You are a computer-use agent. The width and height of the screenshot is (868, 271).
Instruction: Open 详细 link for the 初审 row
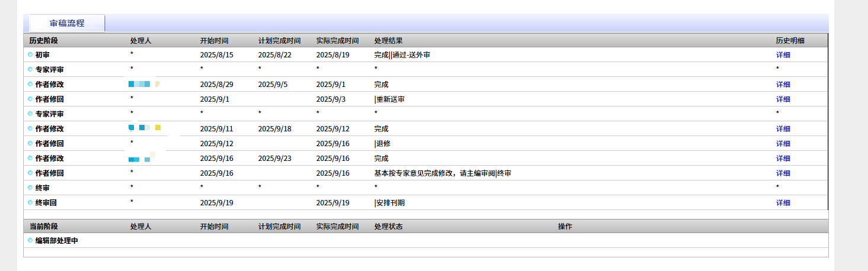coord(783,55)
